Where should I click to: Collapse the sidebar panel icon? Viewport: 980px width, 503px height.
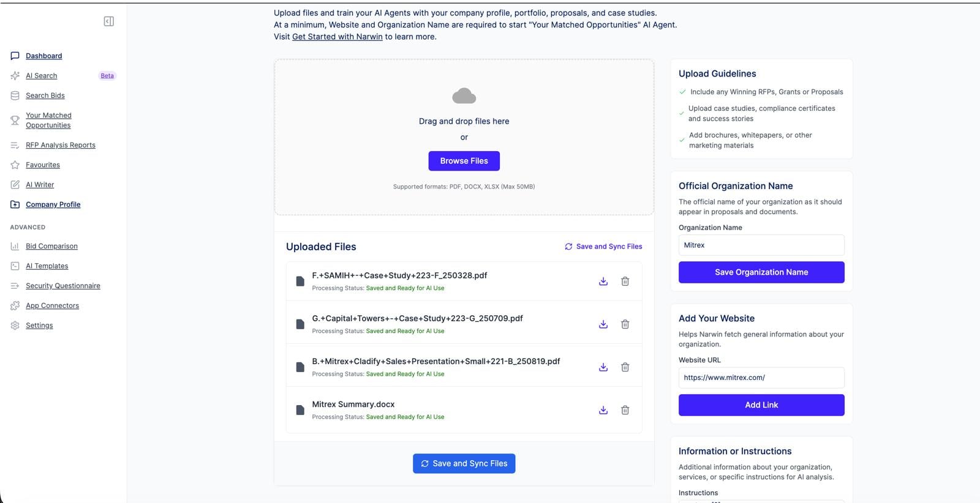point(109,21)
